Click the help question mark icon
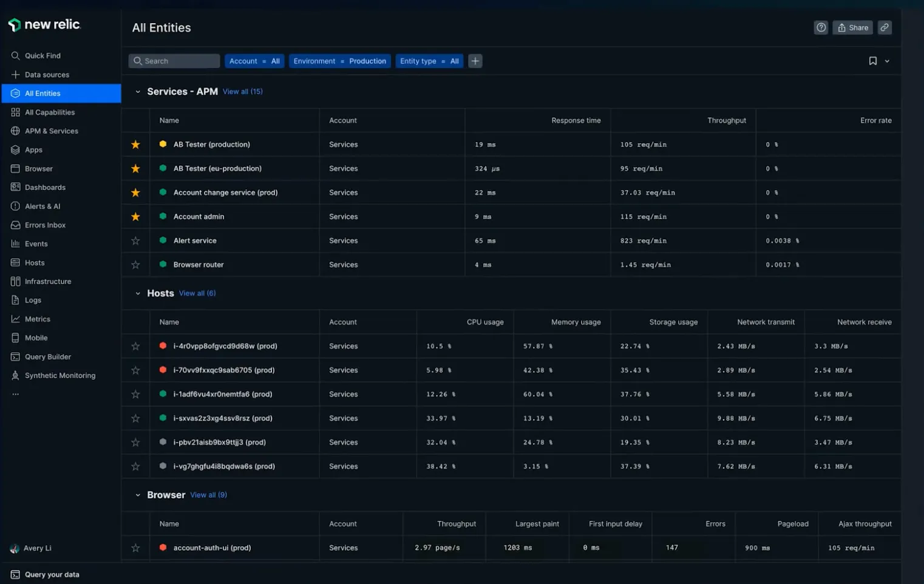Viewport: 924px width, 584px height. pyautogui.click(x=821, y=27)
